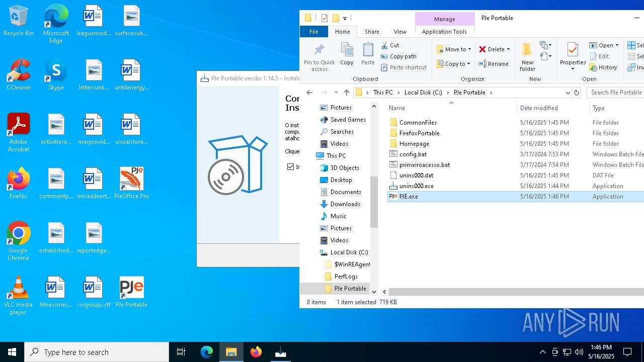The height and width of the screenshot is (362, 644).
Task: Click the Edit command in Open group
Action: point(599,56)
